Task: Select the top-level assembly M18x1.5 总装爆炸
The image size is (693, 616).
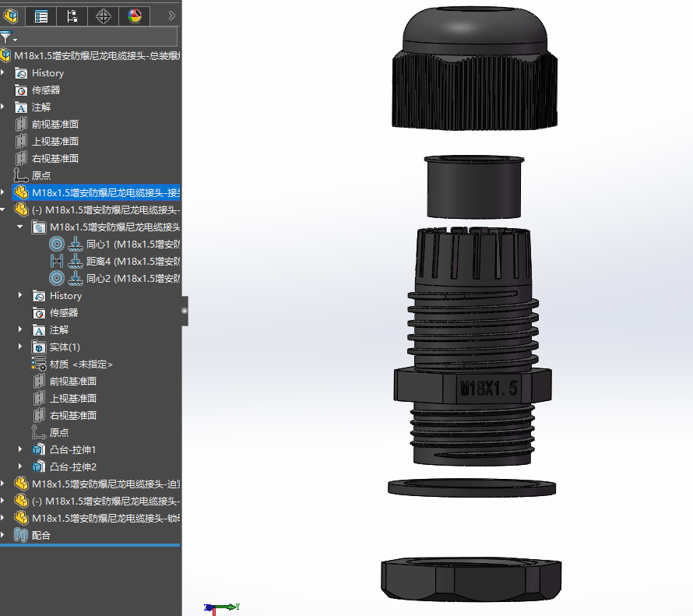Action: click(97, 55)
